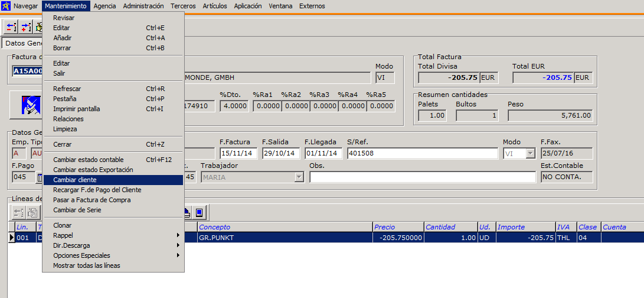Click the yellow star application icon

coord(5,6)
